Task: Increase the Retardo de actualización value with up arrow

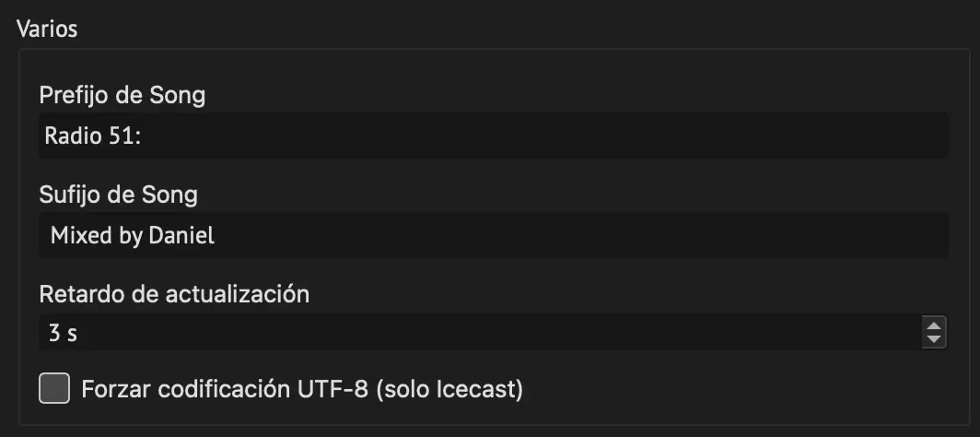Action: 934,325
